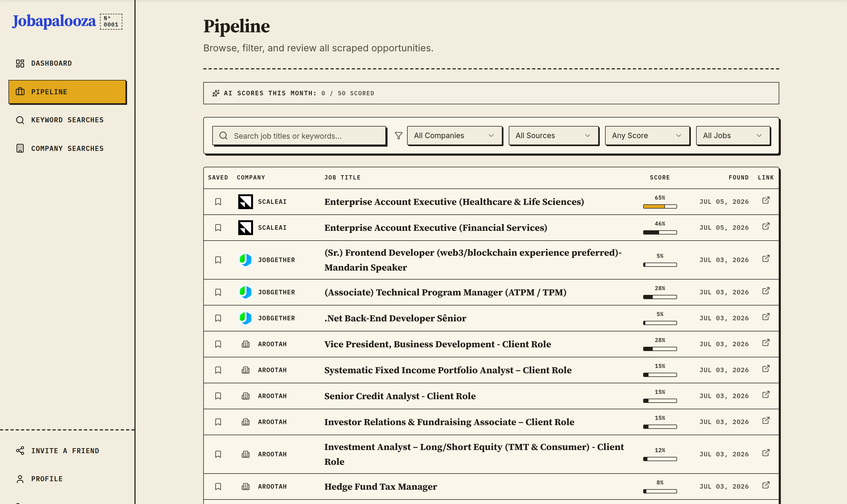Bookmark the .Net Back-End Developer Sênior job

218,318
